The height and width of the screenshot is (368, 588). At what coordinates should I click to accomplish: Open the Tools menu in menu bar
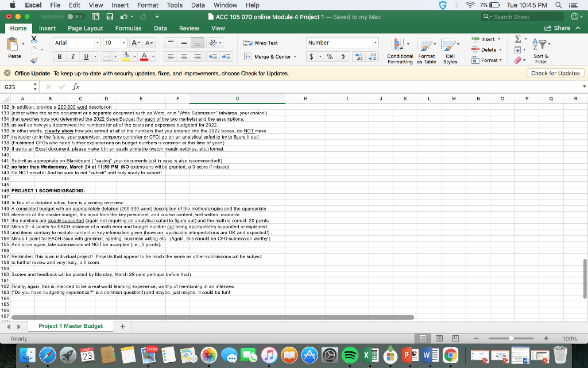(175, 5)
